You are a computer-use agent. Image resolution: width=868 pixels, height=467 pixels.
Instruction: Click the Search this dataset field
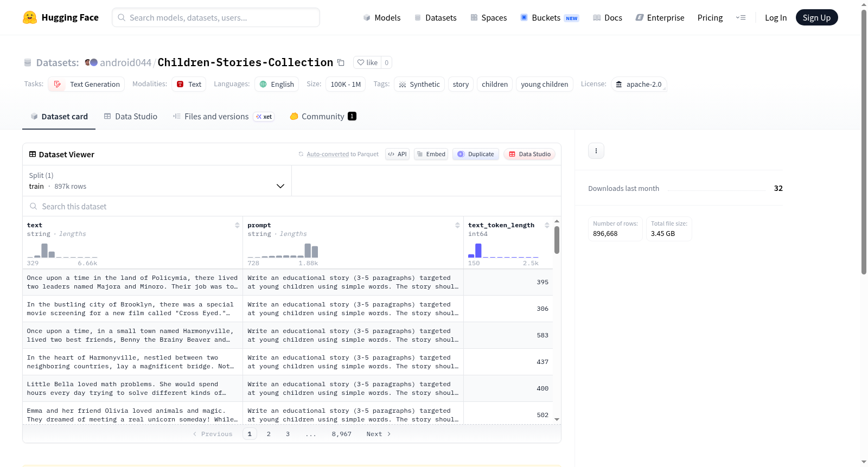click(x=292, y=206)
